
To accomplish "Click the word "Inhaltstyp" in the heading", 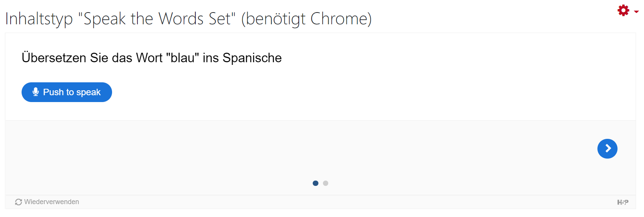I will [x=39, y=19].
